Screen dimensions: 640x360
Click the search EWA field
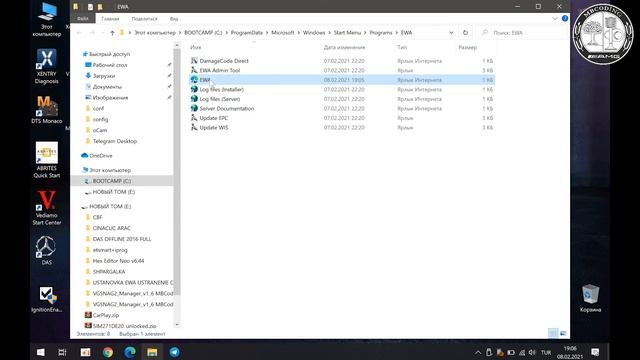pos(523,33)
